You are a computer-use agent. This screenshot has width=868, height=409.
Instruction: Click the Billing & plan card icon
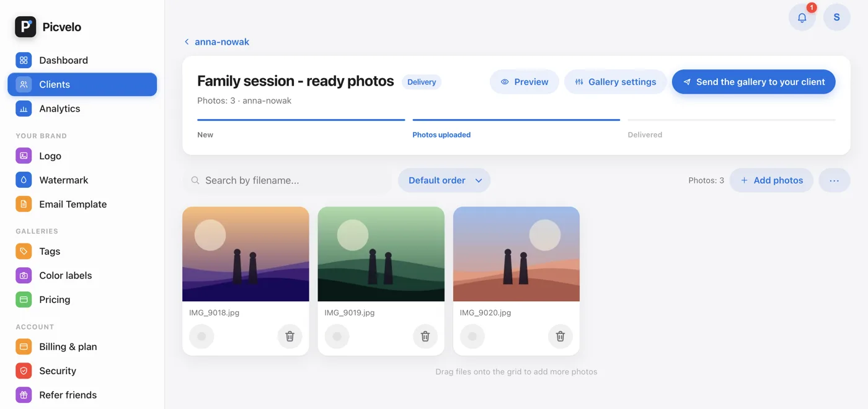(24, 346)
